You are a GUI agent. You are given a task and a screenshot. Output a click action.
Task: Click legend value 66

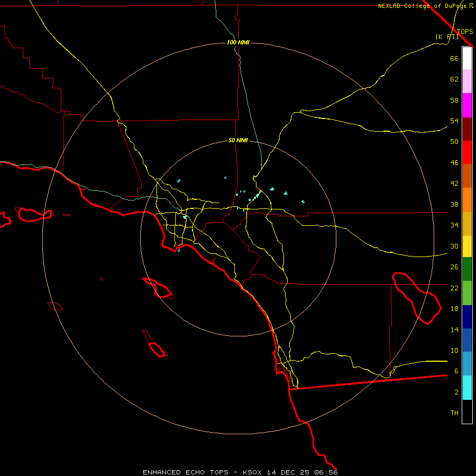454,58
